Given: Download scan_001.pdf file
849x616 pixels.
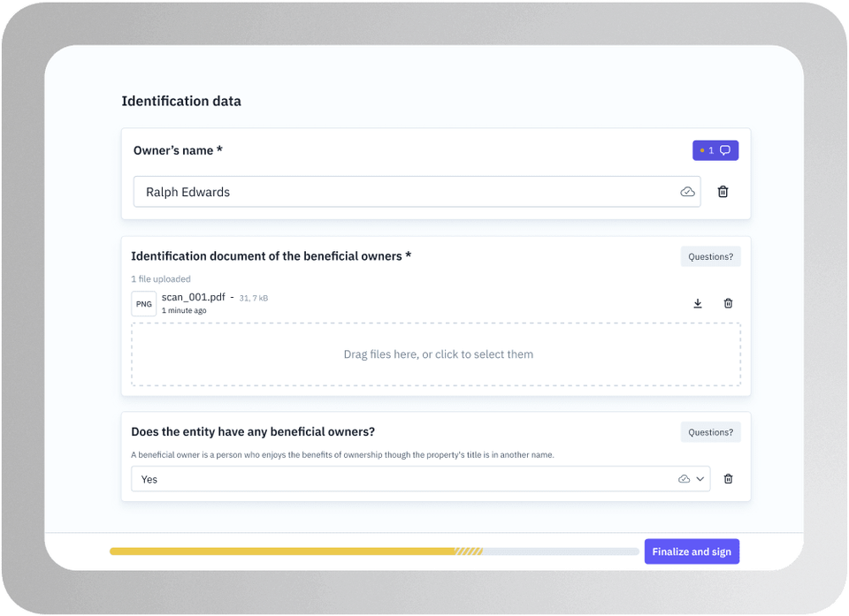Looking at the screenshot, I should (698, 303).
